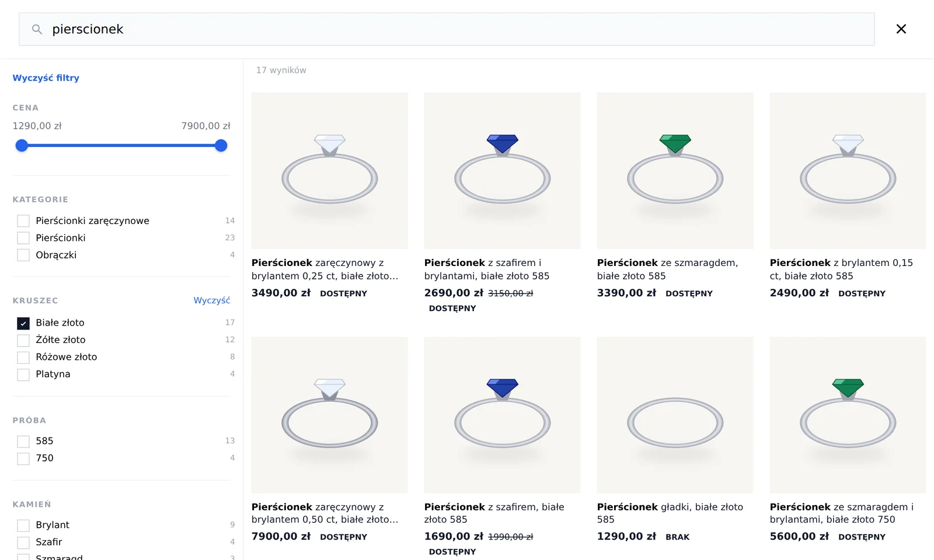
Task: View the 0,50 ct engagement ring image
Action: pyautogui.click(x=330, y=415)
